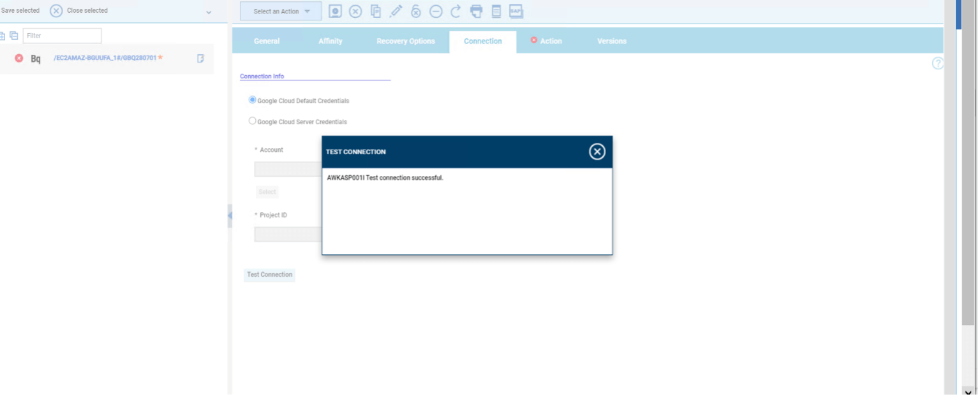Image resolution: width=980 pixels, height=397 pixels.
Task: Open the Select an Action dropdown
Action: coord(281,11)
